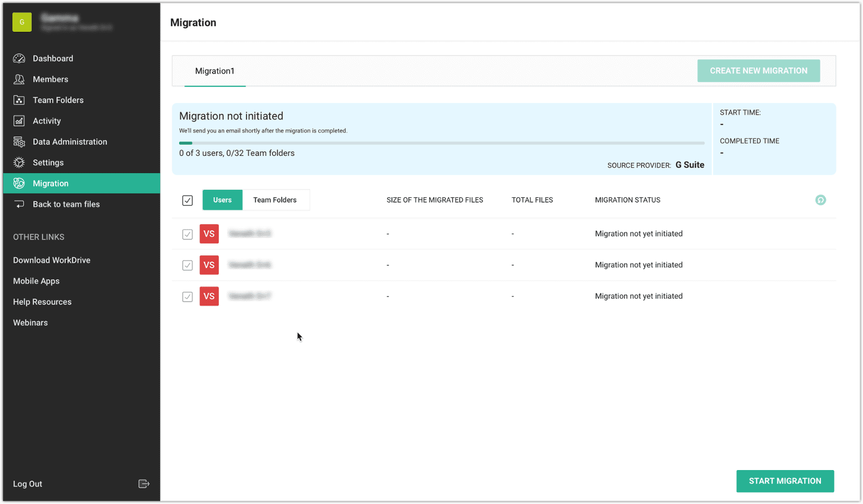
Task: Open Activity via its chart icon
Action: click(x=19, y=121)
